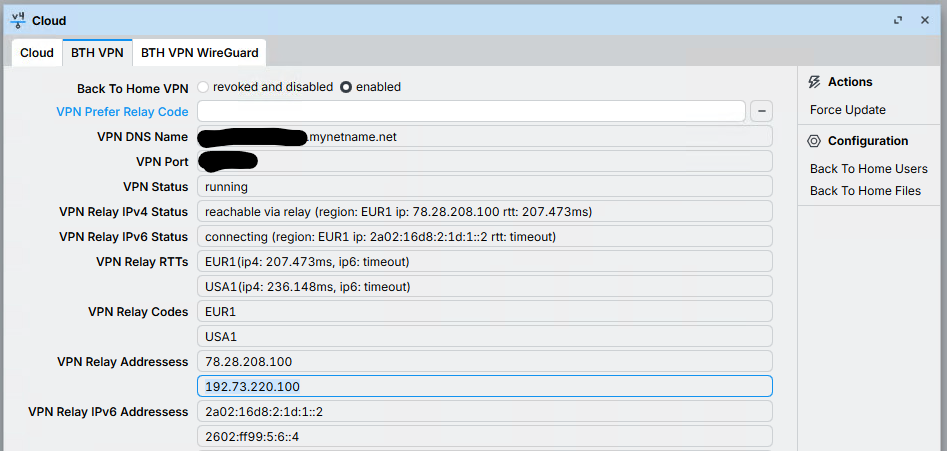This screenshot has height=451, width=947.
Task: Select the BTH VPN tab
Action: tap(97, 53)
